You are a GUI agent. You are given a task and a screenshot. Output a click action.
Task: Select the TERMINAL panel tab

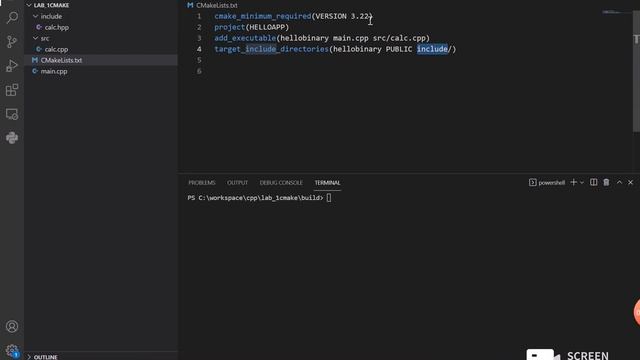[327, 182]
